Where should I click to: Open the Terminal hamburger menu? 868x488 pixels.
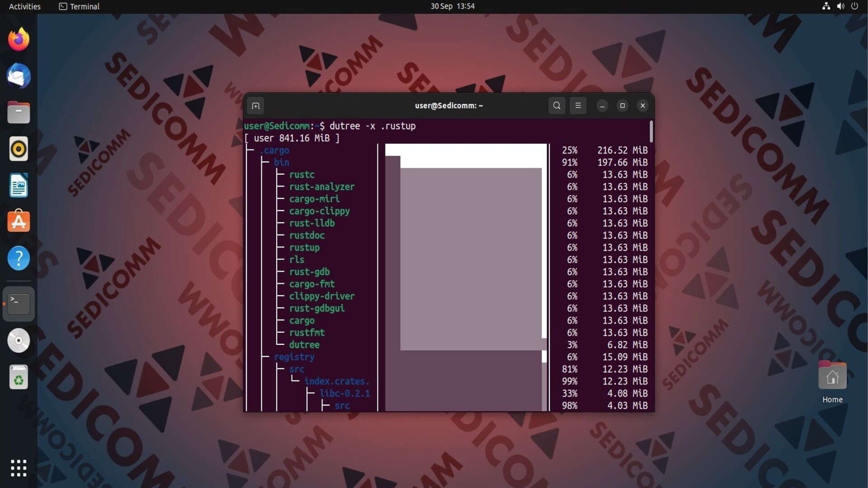point(578,106)
